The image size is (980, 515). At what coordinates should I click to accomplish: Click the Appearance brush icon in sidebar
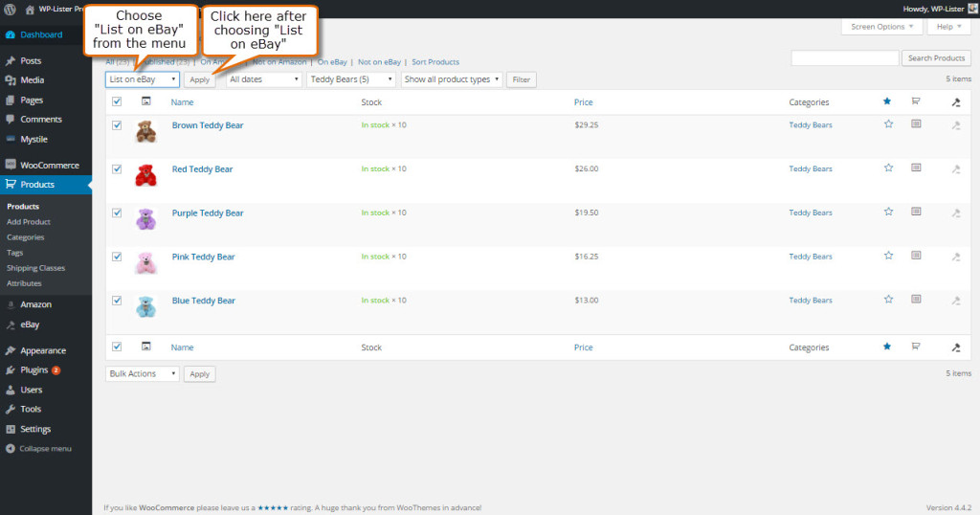click(11, 350)
